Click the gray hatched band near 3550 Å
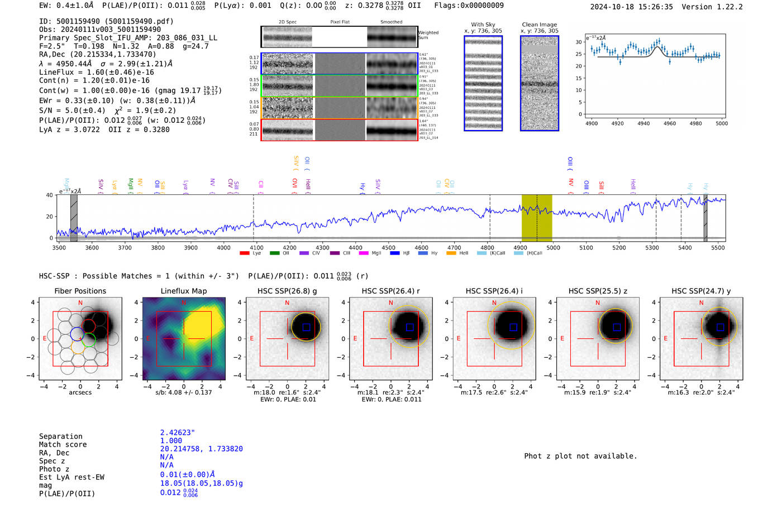The height and width of the screenshot is (532, 782). [x=74, y=218]
